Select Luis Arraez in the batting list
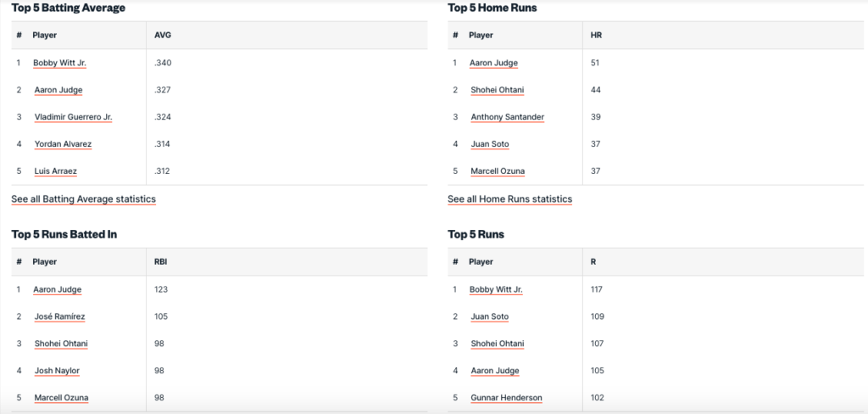The width and height of the screenshot is (868, 414). tap(55, 171)
